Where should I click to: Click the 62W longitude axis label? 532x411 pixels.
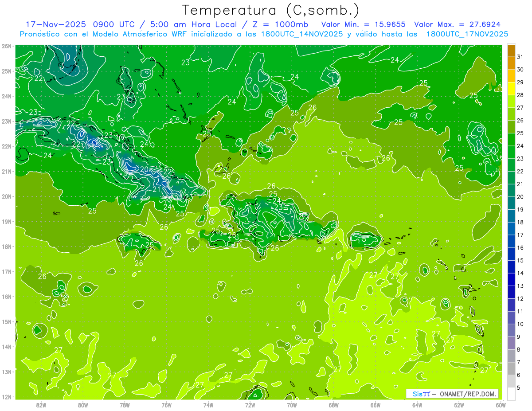[459, 405]
